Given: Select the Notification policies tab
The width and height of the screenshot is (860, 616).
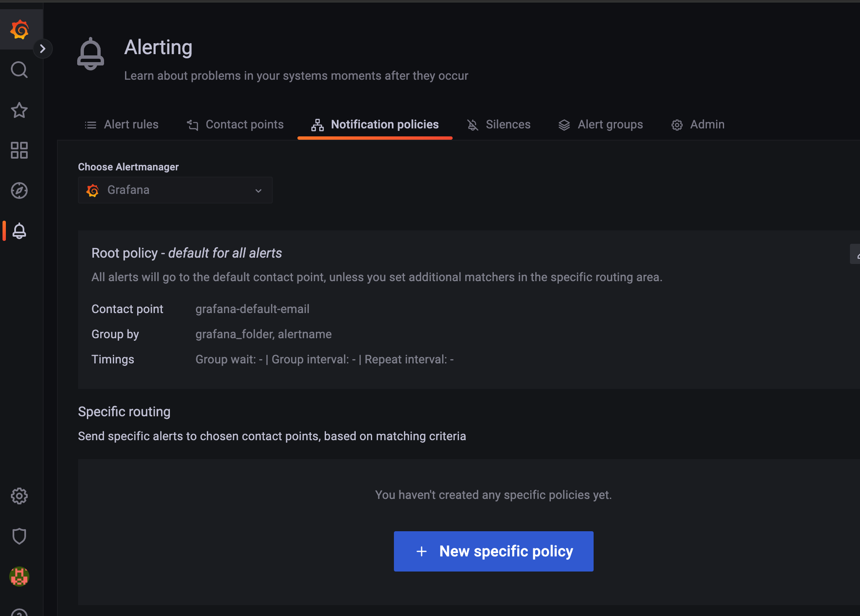Looking at the screenshot, I should tap(375, 125).
